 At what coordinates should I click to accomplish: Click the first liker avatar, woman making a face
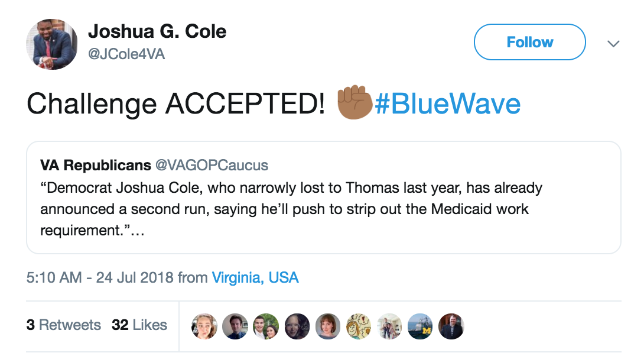204,326
